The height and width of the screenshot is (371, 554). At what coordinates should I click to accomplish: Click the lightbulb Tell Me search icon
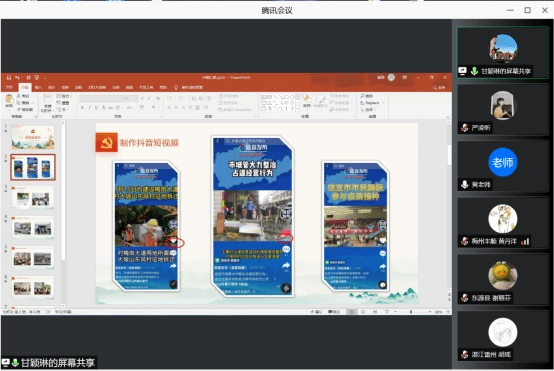point(176,87)
